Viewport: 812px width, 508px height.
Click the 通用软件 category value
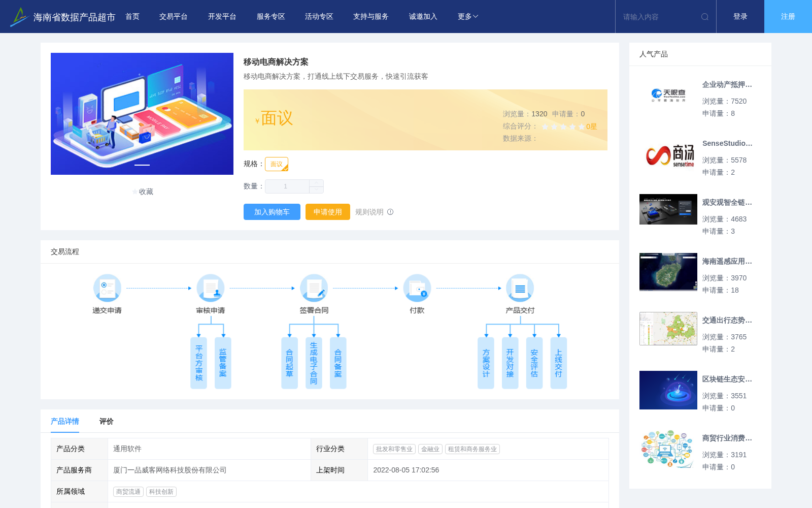(127, 449)
